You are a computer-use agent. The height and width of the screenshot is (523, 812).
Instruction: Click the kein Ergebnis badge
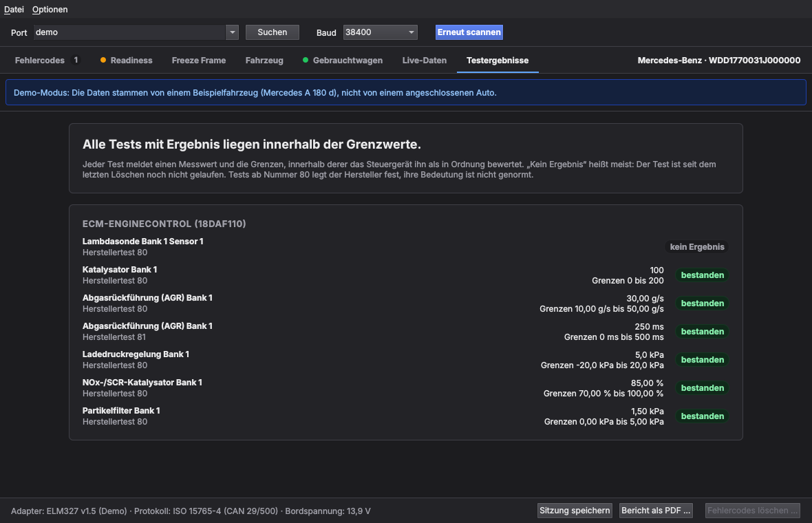697,247
